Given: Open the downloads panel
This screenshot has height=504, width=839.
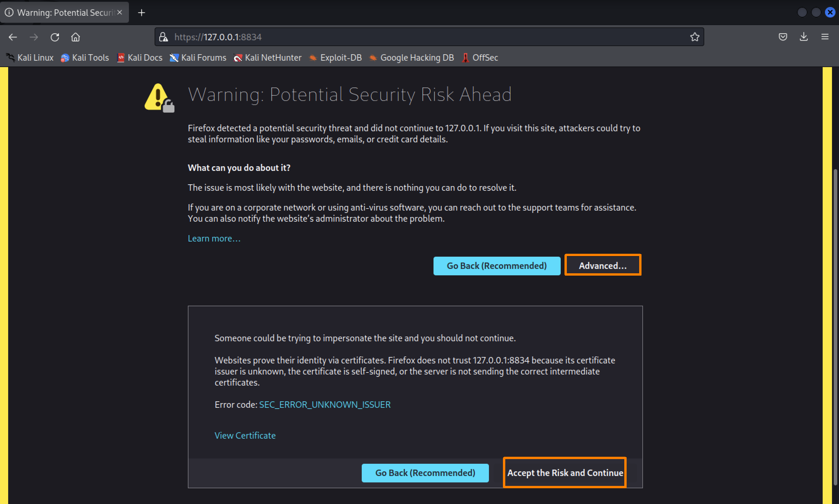Looking at the screenshot, I should (803, 37).
